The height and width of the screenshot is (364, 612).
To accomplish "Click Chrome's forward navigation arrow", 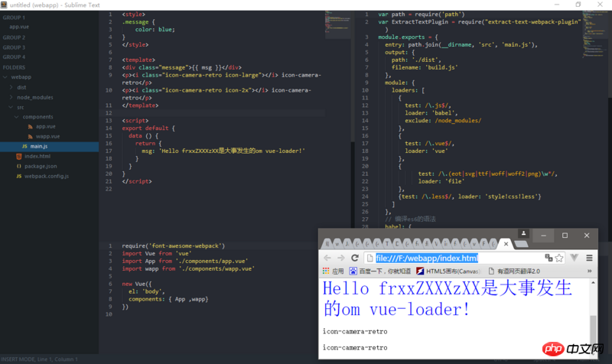I will [341, 258].
